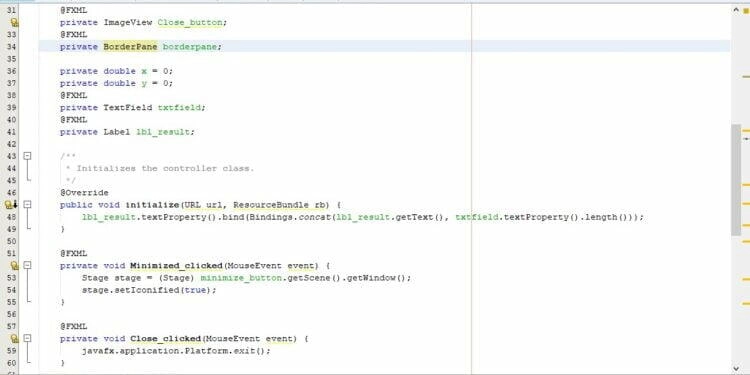Screen dimensions: 750x375
Task: Click the lbl_result variable on line 41
Action: click(163, 132)
